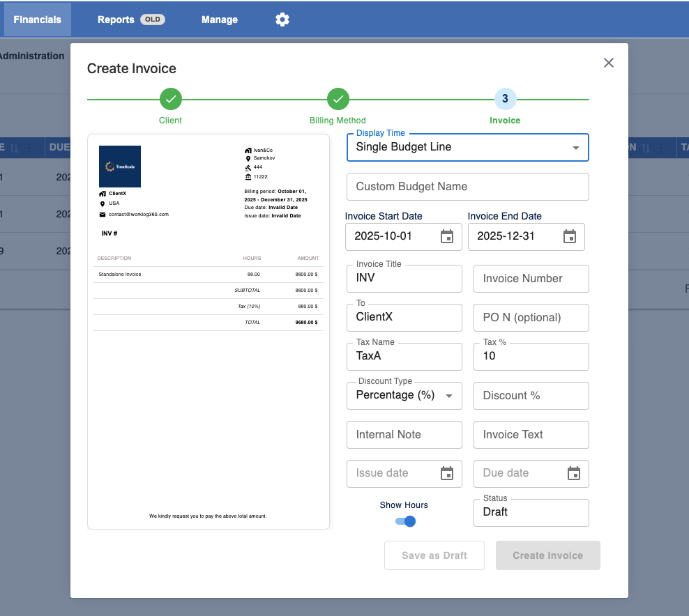Click the Invoice End Date value 2025-12-31

point(506,236)
